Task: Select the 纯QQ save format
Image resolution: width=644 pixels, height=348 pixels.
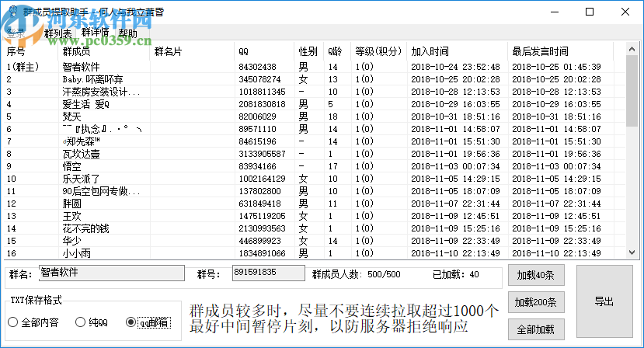Action: point(92,322)
